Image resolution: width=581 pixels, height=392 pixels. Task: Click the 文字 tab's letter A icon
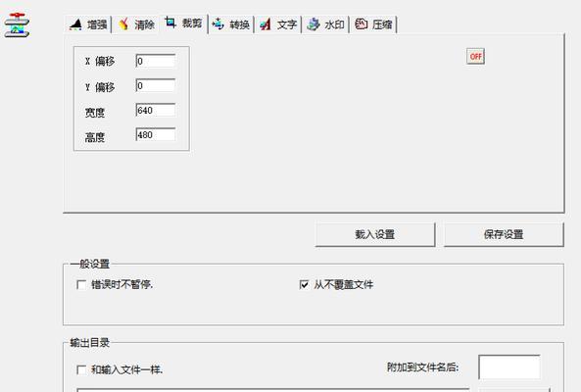(x=266, y=24)
